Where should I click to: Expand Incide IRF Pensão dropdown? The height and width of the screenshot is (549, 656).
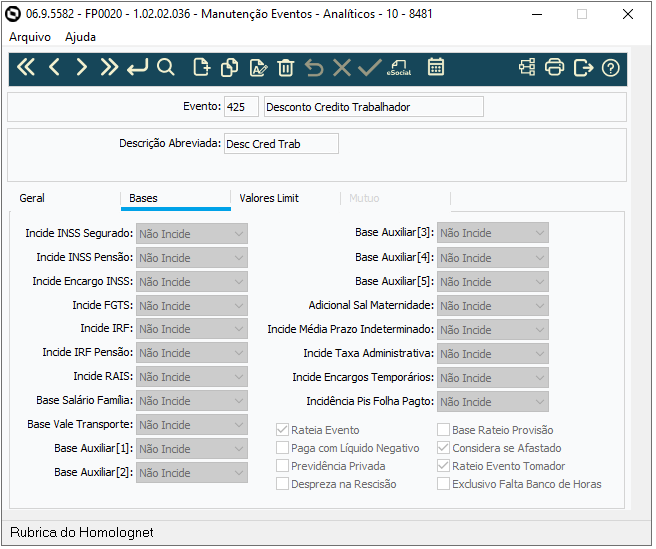point(192,353)
